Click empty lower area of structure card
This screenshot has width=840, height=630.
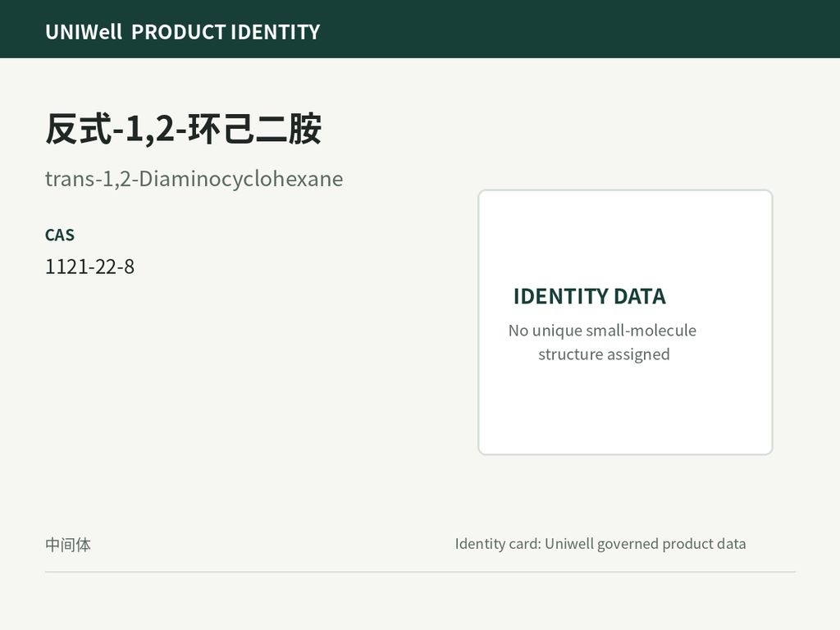click(625, 410)
